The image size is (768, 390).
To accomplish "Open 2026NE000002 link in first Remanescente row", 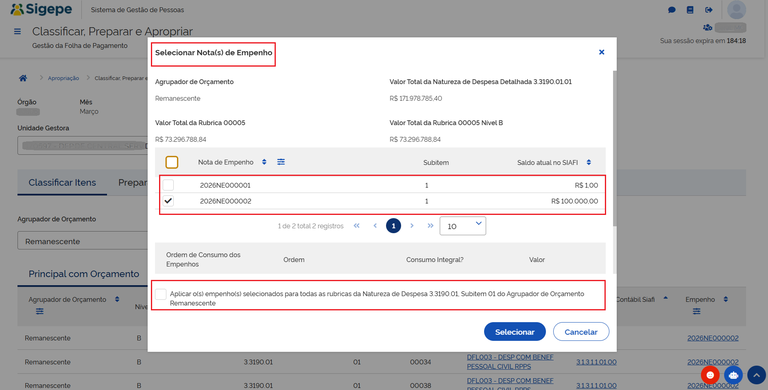I will (713, 338).
